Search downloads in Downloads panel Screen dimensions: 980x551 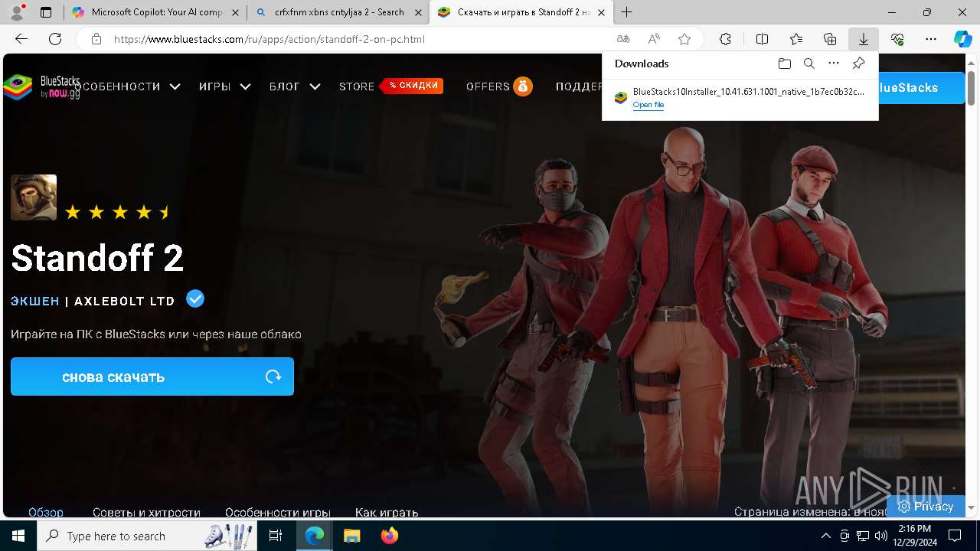tap(809, 64)
